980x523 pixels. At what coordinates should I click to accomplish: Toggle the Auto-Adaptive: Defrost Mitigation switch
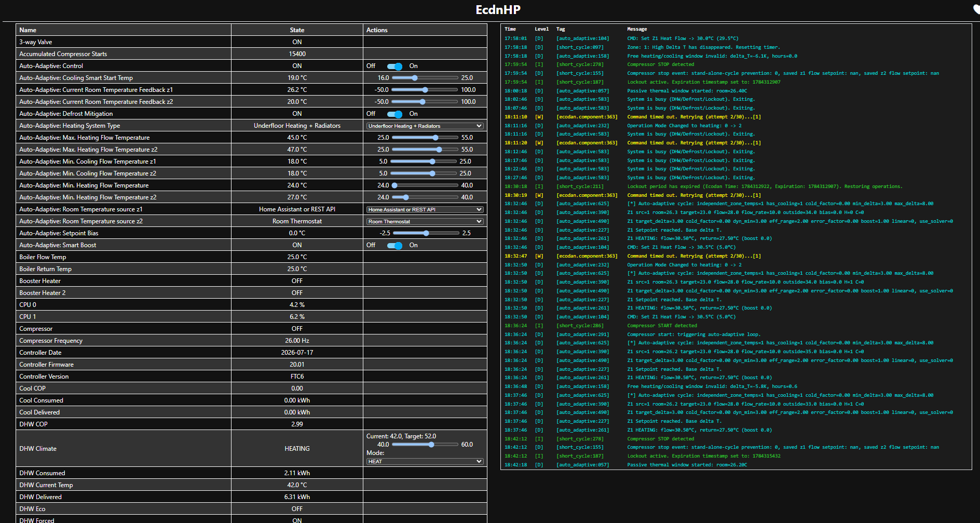click(x=394, y=114)
